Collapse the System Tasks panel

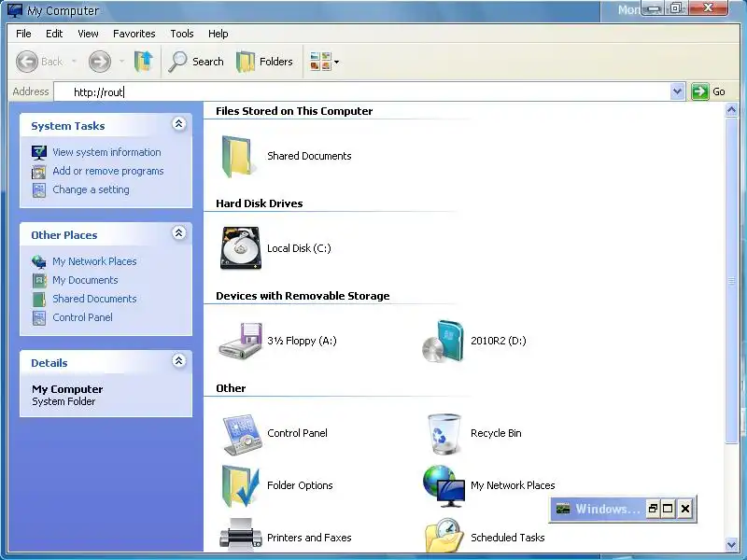coord(178,124)
